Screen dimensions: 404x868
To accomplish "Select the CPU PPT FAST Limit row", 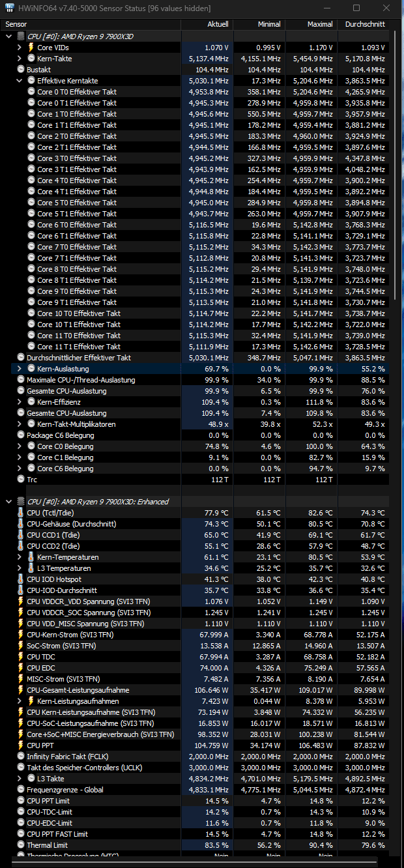I will (x=195, y=834).
